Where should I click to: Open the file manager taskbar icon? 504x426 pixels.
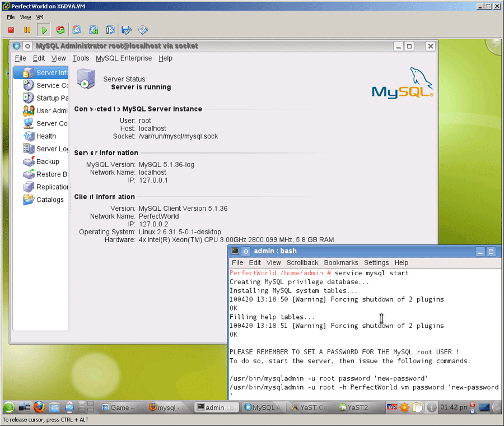point(54,408)
